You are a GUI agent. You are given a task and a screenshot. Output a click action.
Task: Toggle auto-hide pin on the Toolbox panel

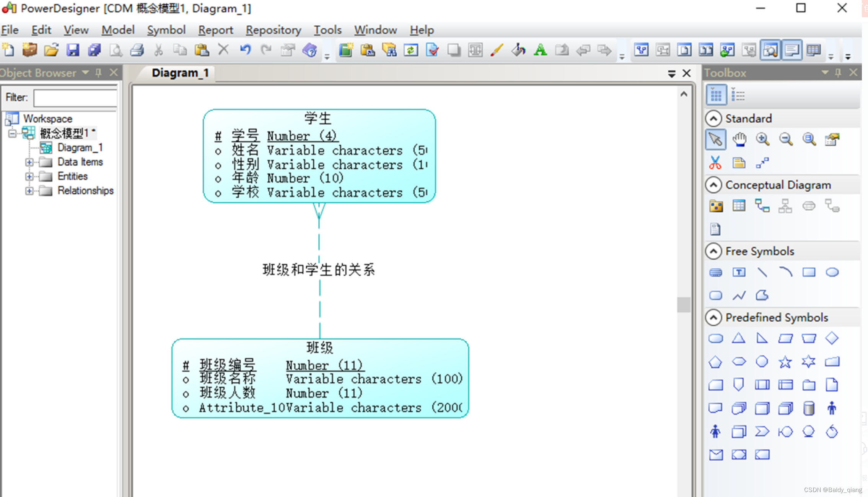[839, 73]
